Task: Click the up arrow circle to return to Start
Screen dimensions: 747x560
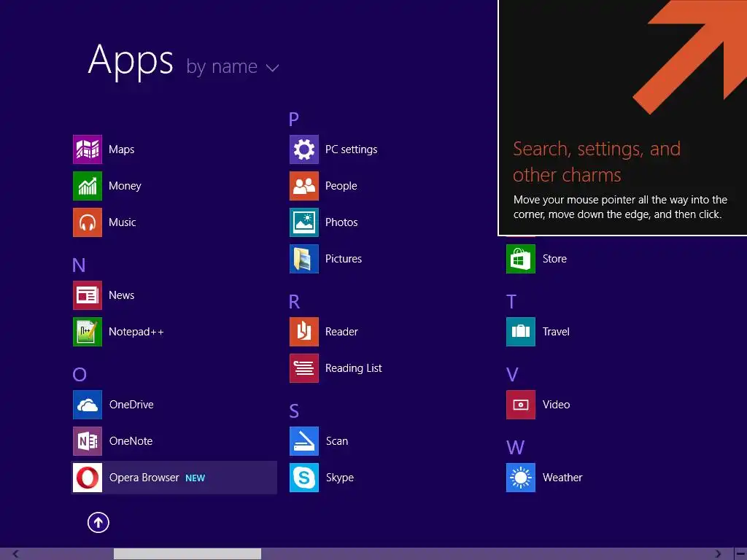Action: (98, 522)
